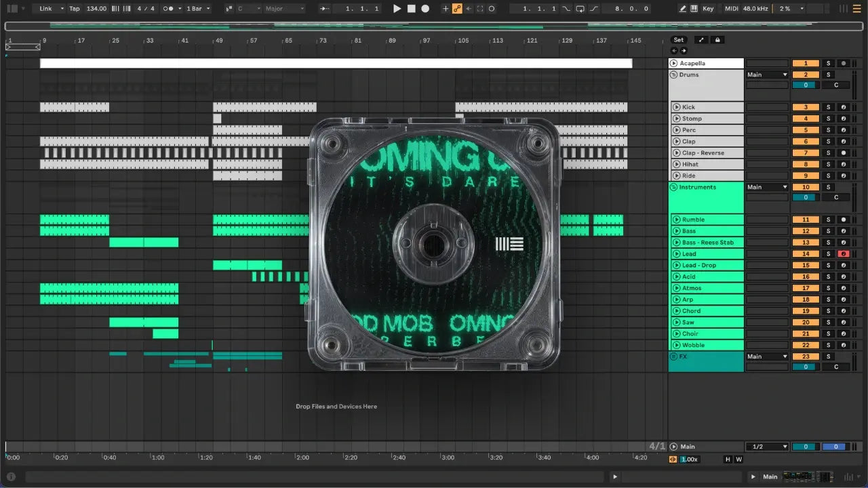Toggle track activator 3 for Kick

806,107
